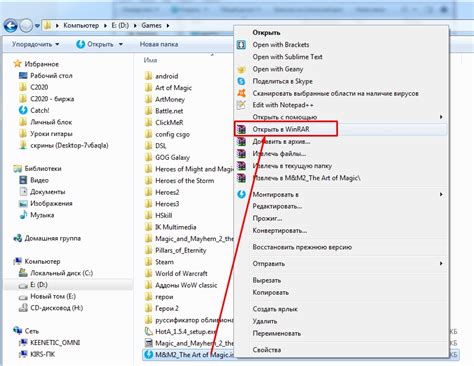Expand breadcrumb arrow after Games

[x=167, y=25]
